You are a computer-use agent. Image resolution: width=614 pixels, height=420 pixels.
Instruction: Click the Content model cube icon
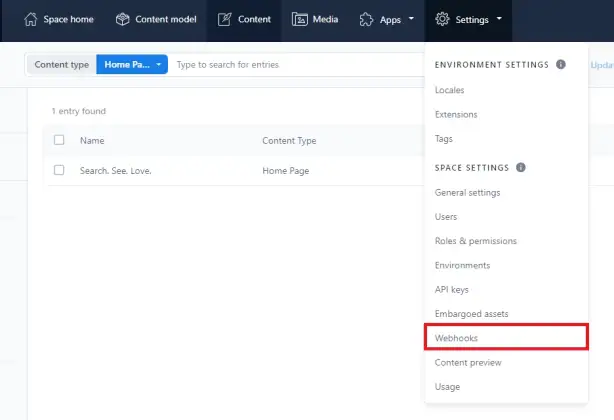[123, 19]
